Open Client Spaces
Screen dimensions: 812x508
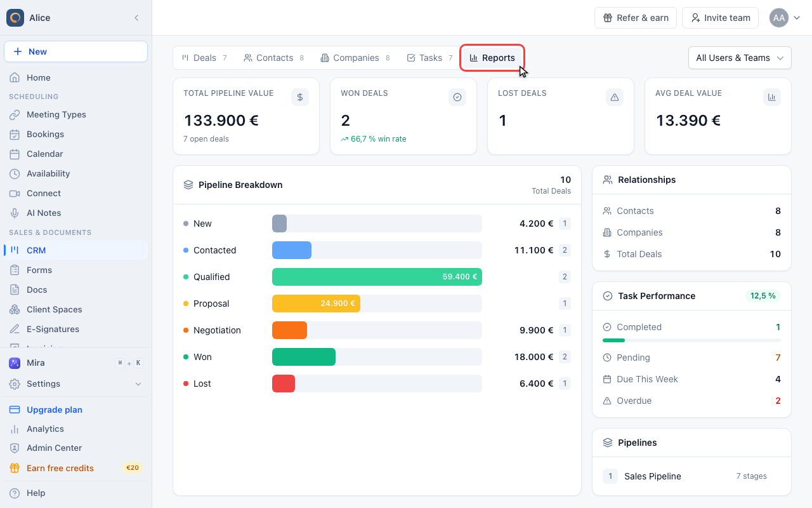coord(76,309)
